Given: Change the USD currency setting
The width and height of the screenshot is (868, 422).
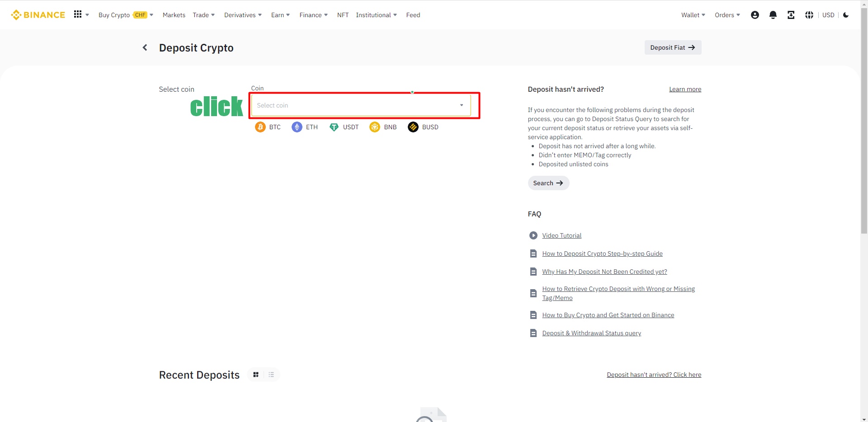Looking at the screenshot, I should tap(828, 15).
